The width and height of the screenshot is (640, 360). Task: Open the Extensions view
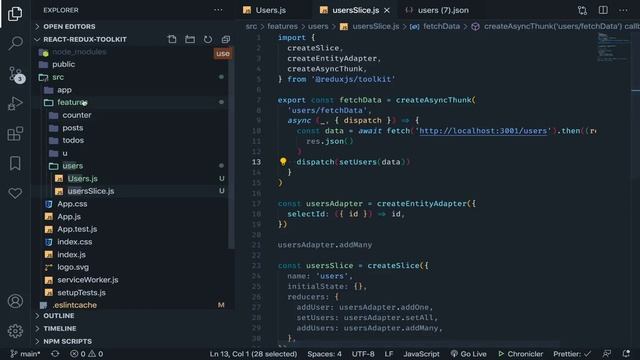pyautogui.click(x=15, y=133)
